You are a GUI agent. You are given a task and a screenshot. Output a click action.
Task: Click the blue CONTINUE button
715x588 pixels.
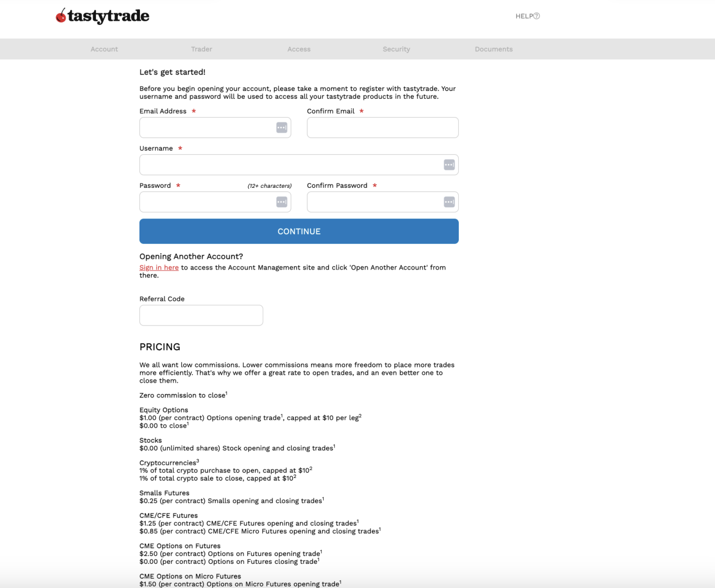[x=299, y=231]
